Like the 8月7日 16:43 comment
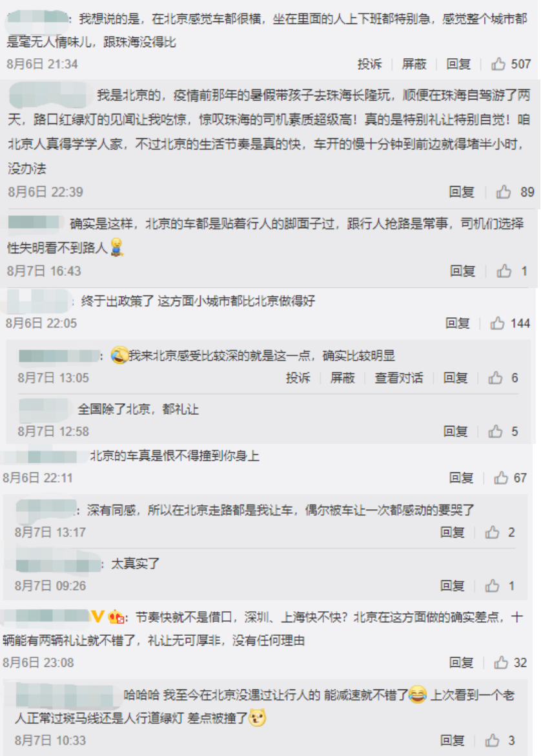Image resolution: width=541 pixels, height=756 pixels. pyautogui.click(x=504, y=271)
